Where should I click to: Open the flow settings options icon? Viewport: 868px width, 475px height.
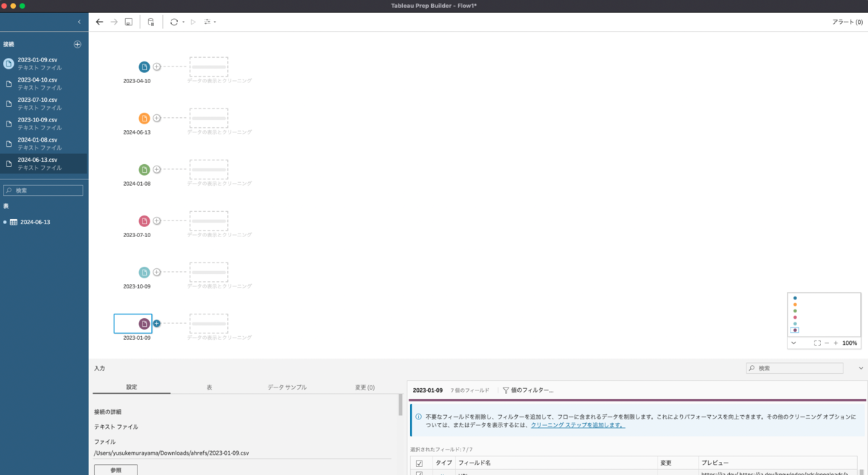tap(208, 22)
